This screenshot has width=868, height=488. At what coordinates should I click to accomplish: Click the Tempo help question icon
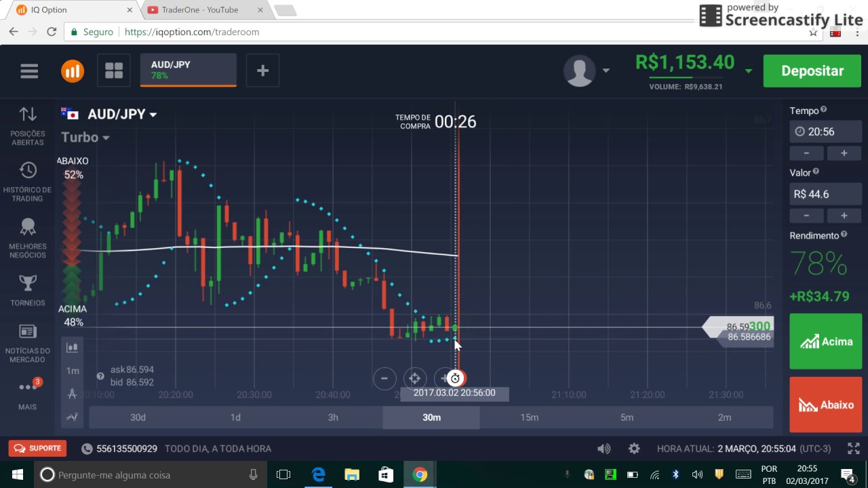[824, 110]
